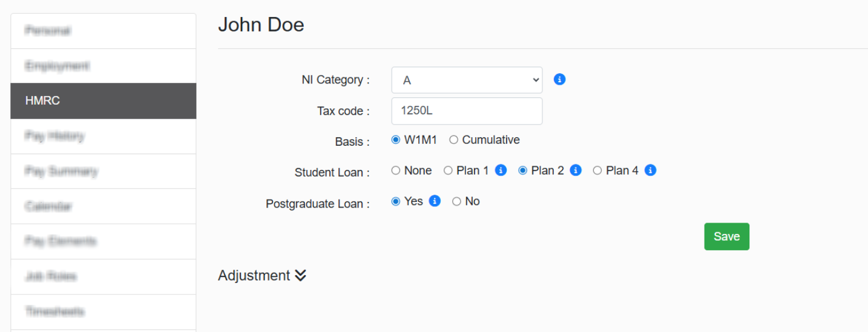Open the HMRC sidebar section

[103, 100]
